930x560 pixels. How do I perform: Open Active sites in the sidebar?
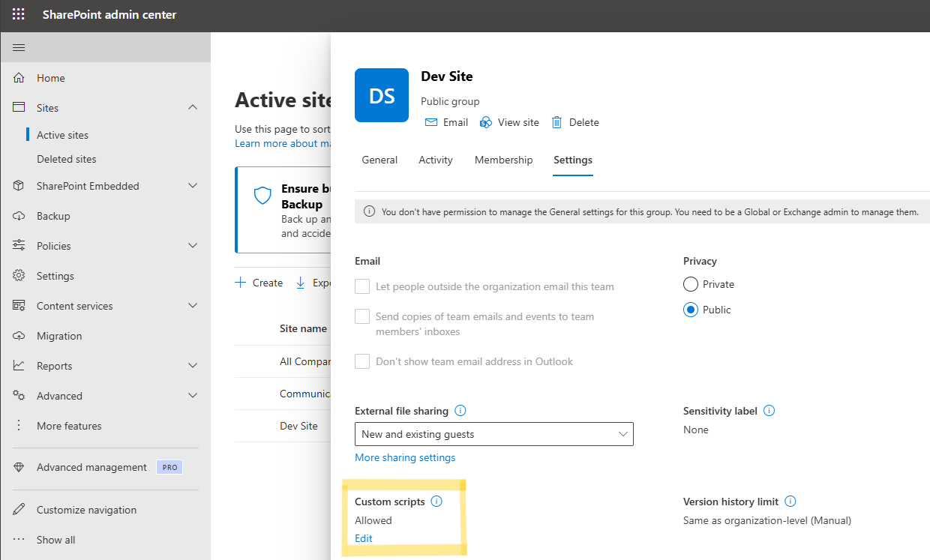pos(62,135)
